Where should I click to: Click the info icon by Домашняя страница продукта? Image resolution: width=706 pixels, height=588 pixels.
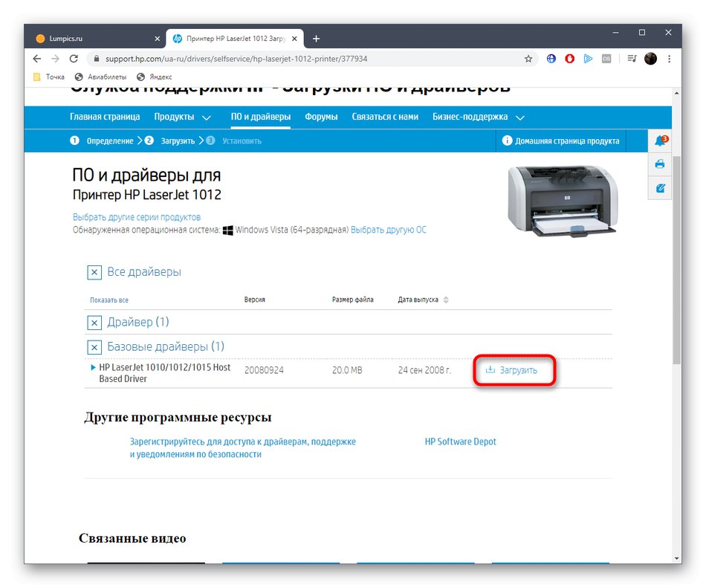click(507, 140)
